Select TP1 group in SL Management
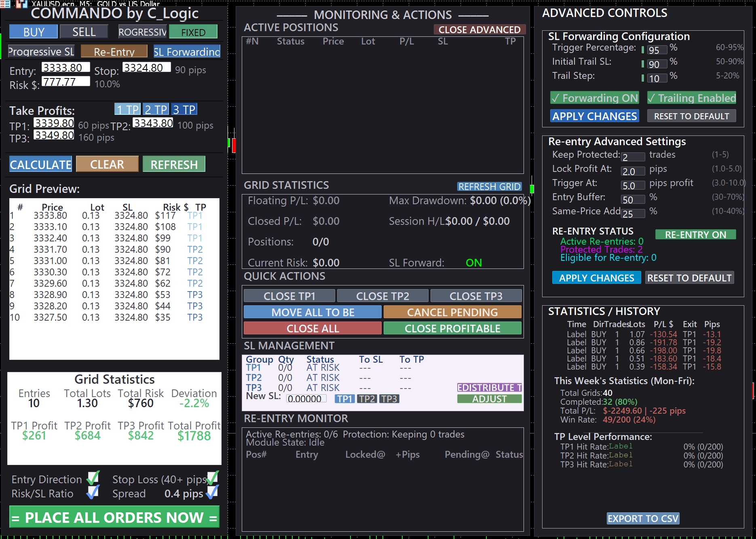 (345, 399)
